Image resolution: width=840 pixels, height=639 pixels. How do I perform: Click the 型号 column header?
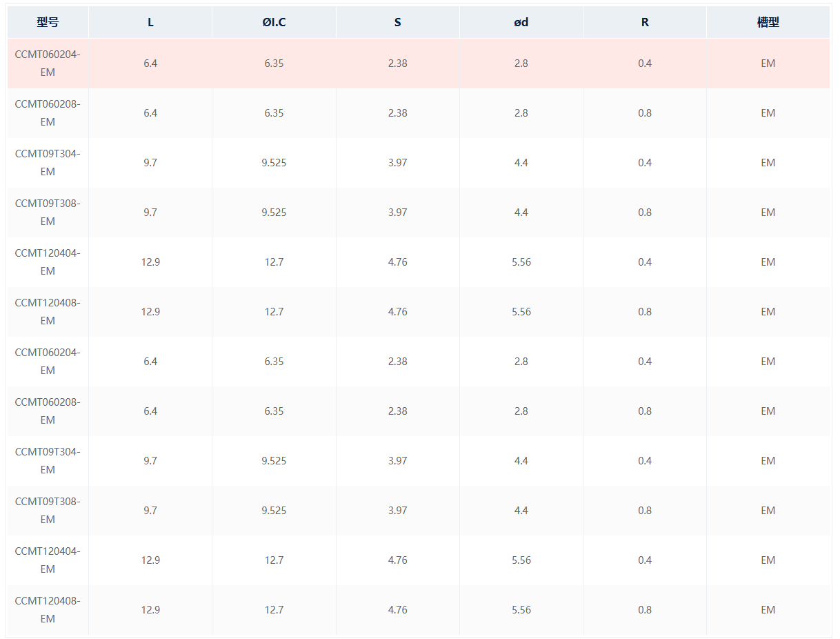(x=48, y=22)
